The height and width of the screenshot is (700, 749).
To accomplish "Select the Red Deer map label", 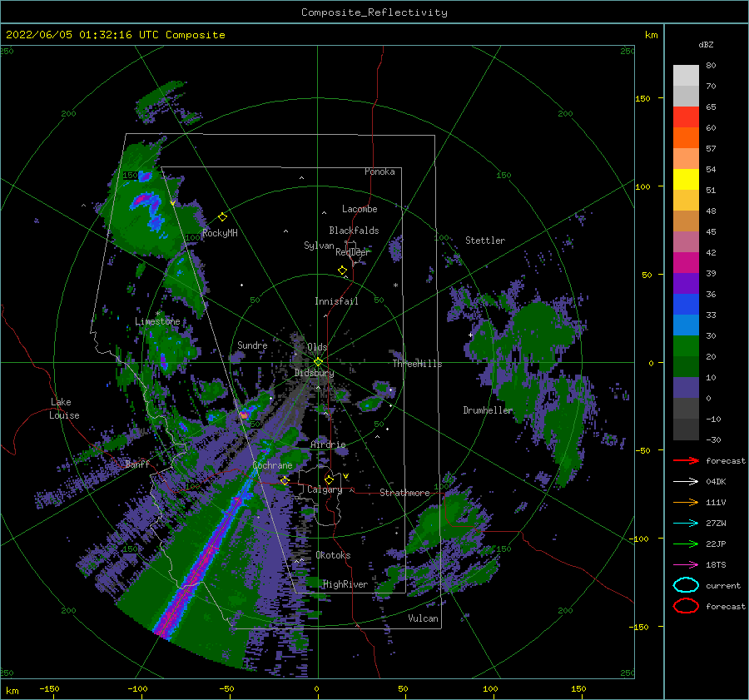I will 353,252.
